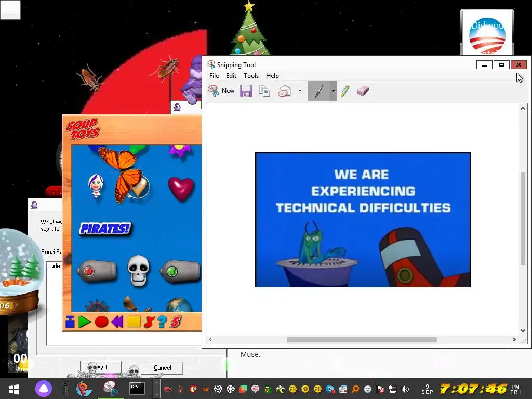Click the scroll up arrow in Snipping Tool

(x=523, y=108)
